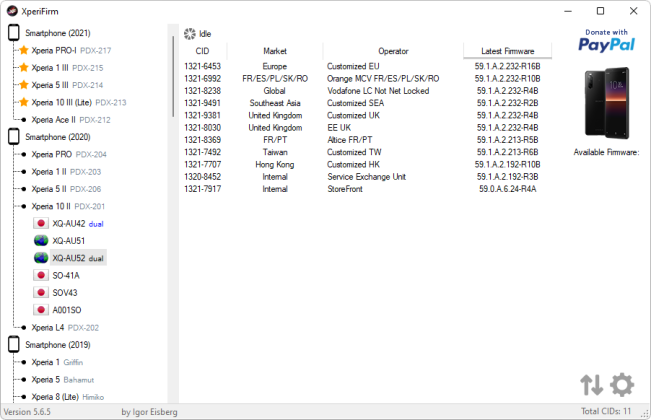
Task: Open the settings gear icon
Action: (622, 385)
